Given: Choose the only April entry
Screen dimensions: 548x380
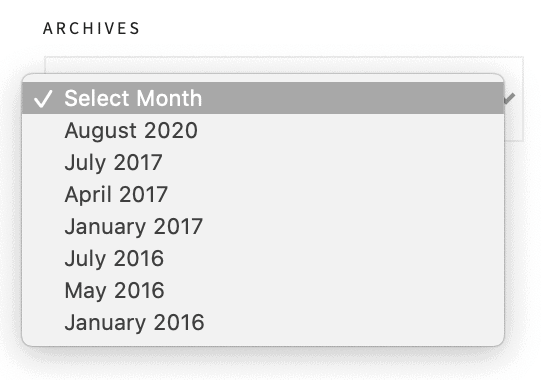Looking at the screenshot, I should (x=263, y=194).
